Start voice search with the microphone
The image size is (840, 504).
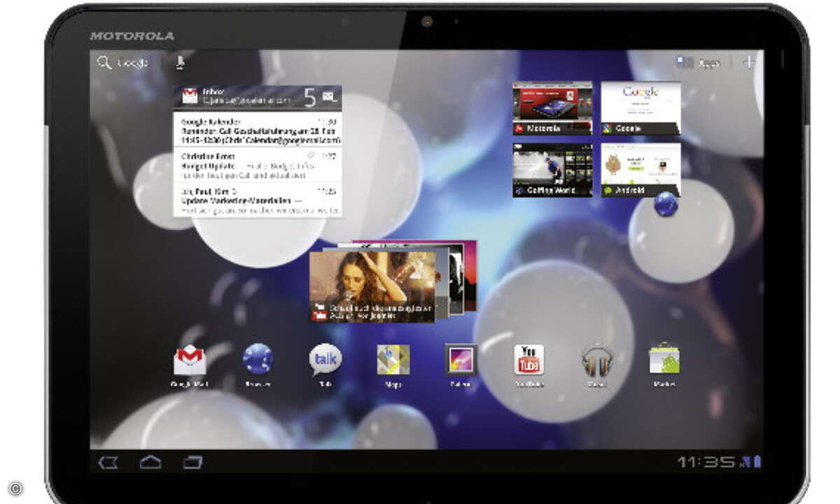(180, 63)
